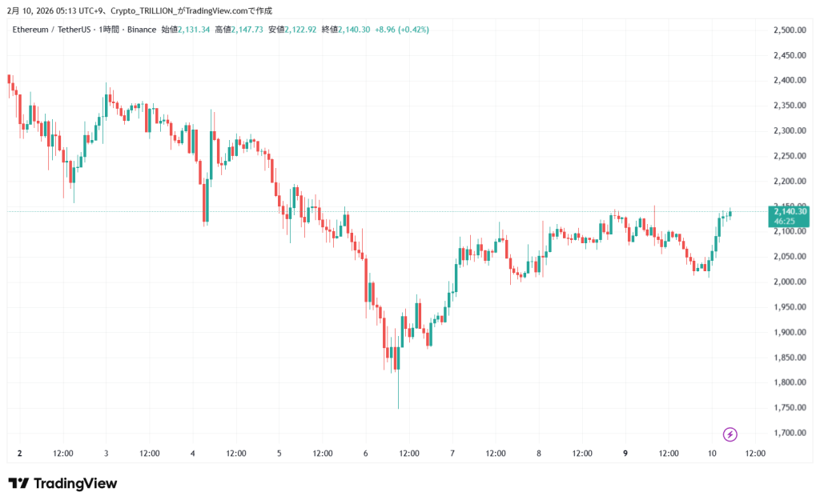Click the 1,700.00 price axis label

(788, 433)
